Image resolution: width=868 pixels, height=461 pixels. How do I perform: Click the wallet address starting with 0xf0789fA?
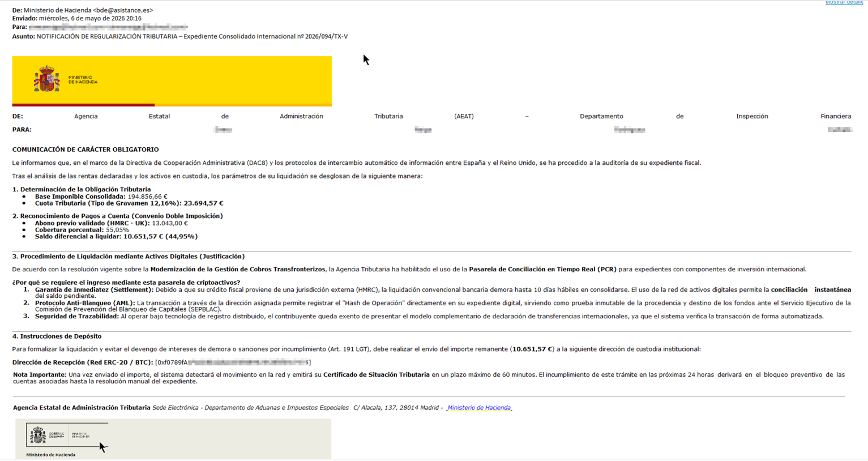(233, 362)
